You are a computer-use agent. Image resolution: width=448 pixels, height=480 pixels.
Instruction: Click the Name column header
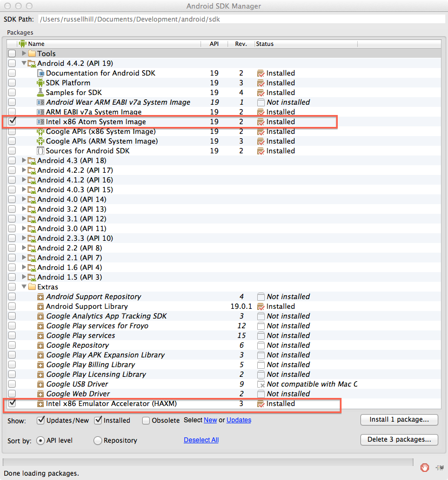[x=109, y=44]
